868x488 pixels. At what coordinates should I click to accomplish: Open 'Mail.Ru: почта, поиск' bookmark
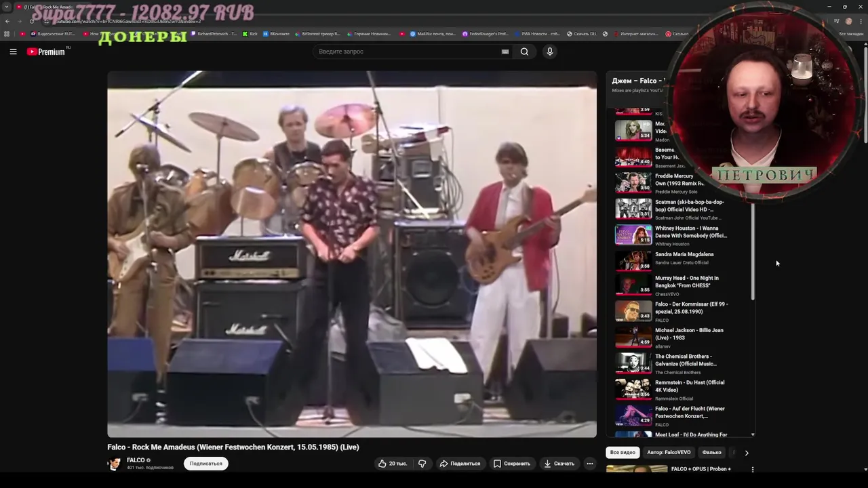(433, 34)
